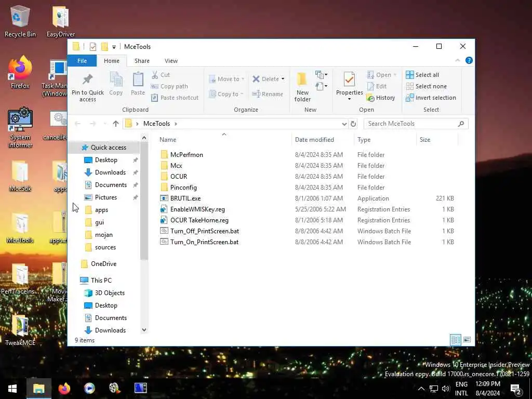
Task: Open pinned Downloads under Quick access
Action: [x=110, y=172]
